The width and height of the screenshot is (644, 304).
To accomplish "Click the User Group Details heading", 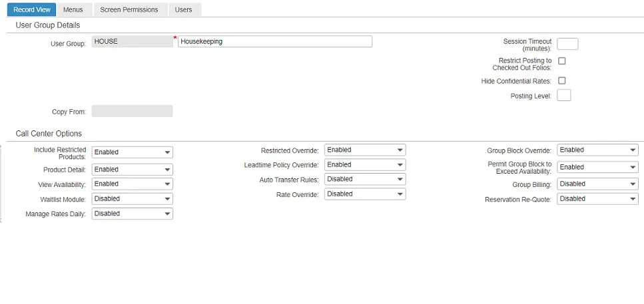I will pyautogui.click(x=48, y=25).
